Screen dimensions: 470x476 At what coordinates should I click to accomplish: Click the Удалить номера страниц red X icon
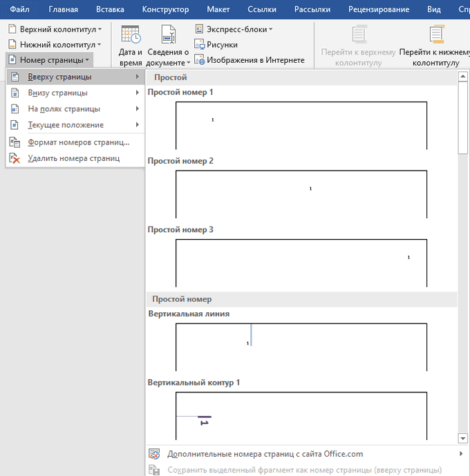click(x=15, y=158)
